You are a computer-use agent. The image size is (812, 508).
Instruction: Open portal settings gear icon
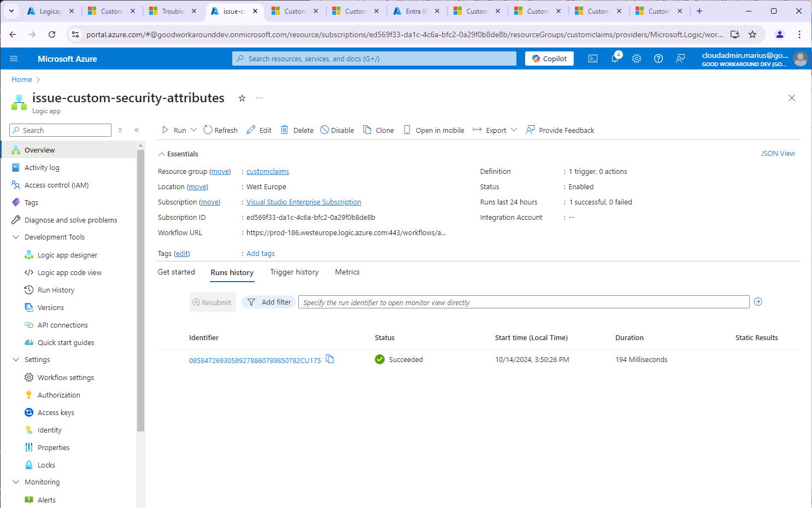point(637,59)
